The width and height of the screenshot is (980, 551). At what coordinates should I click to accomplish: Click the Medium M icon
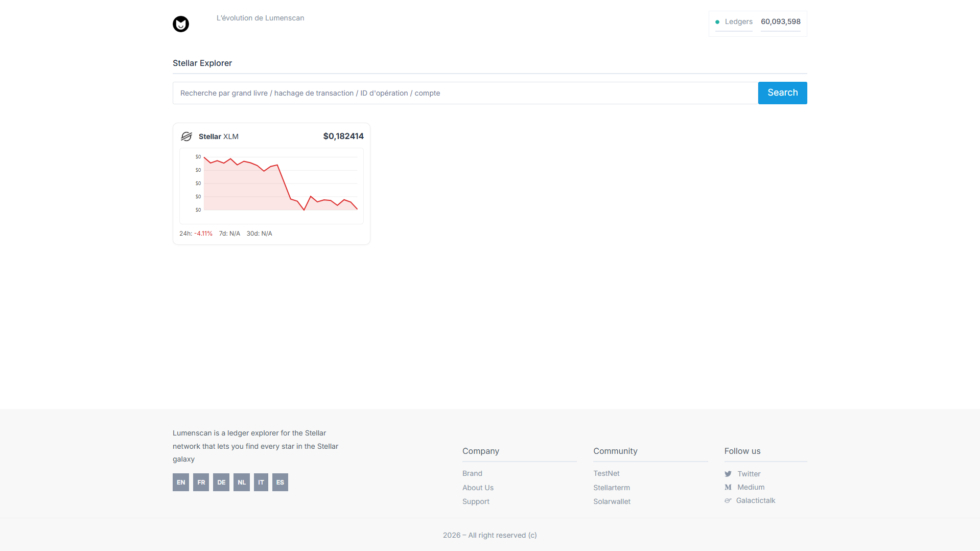coord(728,487)
